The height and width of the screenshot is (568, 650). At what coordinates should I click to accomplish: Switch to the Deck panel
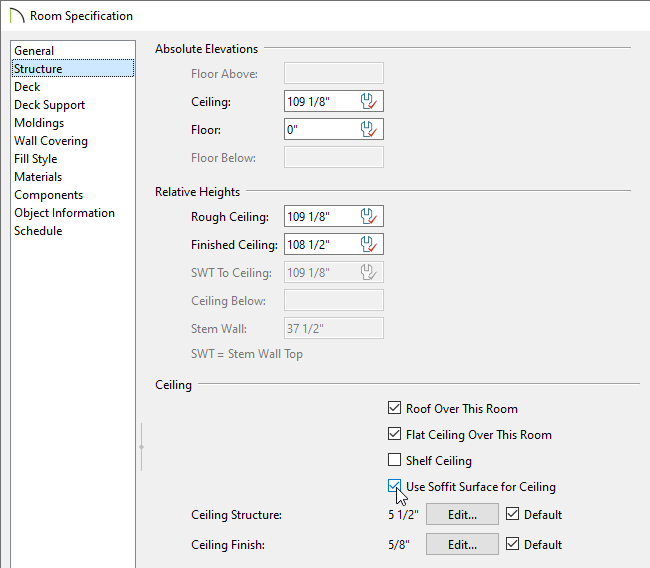click(x=73, y=87)
